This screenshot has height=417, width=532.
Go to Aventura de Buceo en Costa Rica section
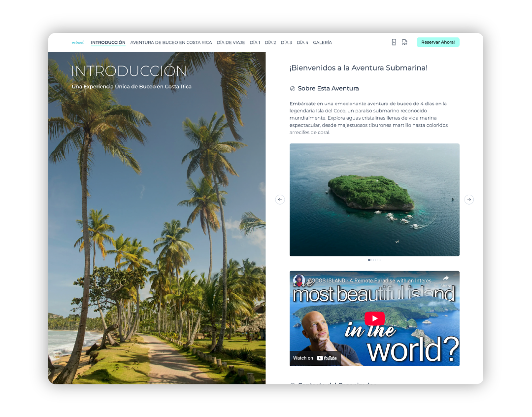tap(171, 42)
